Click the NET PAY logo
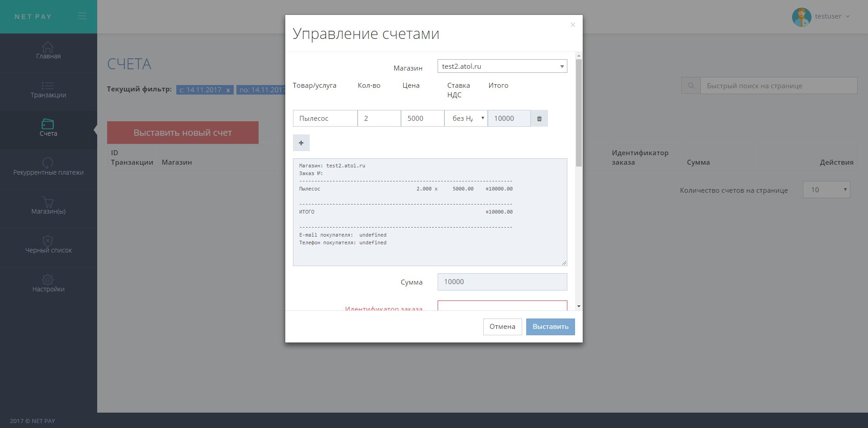 (x=33, y=17)
